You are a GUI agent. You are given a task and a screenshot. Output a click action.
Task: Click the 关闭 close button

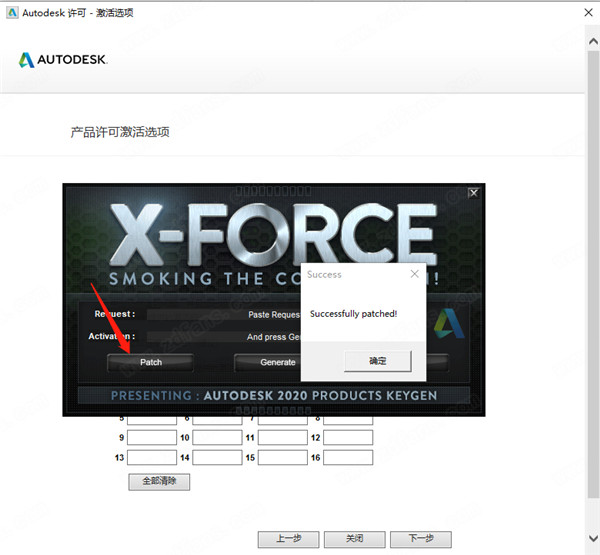pyautogui.click(x=355, y=539)
